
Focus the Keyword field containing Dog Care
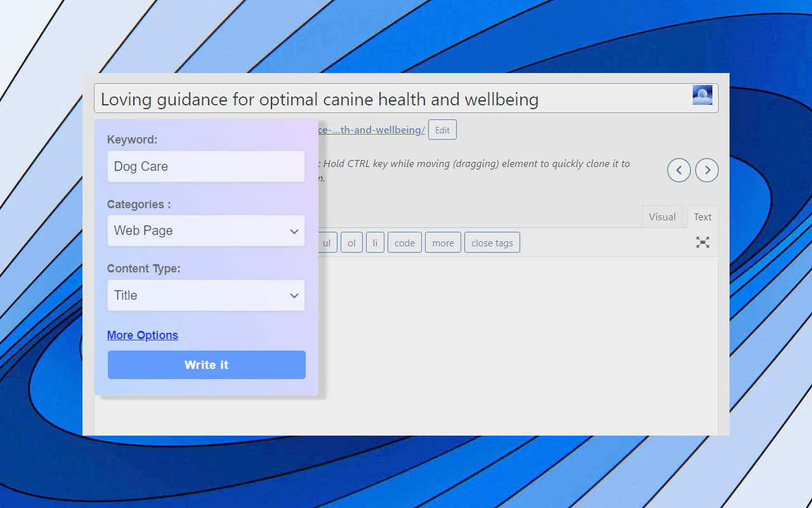[206, 167]
